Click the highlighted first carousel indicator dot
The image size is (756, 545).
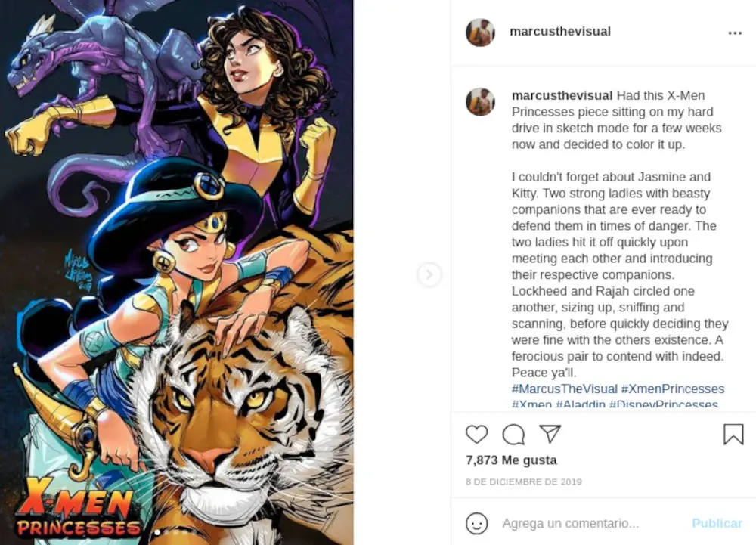pyautogui.click(x=156, y=532)
